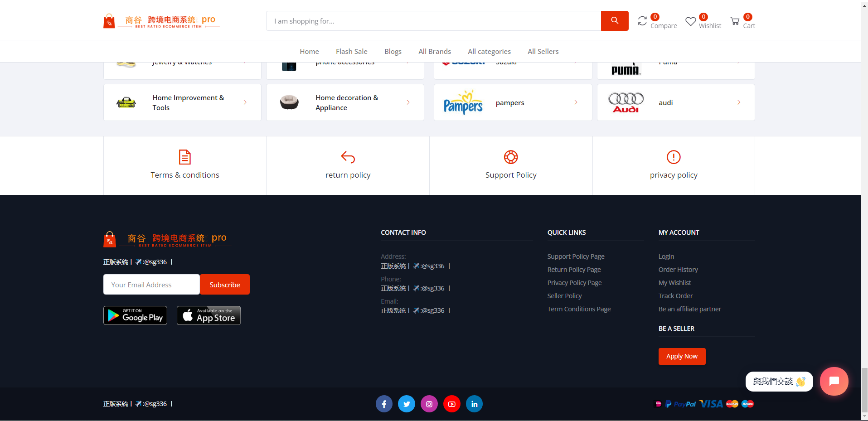Viewport: 868px width, 421px height.
Task: Open the Compare icon in the header
Action: click(x=642, y=20)
